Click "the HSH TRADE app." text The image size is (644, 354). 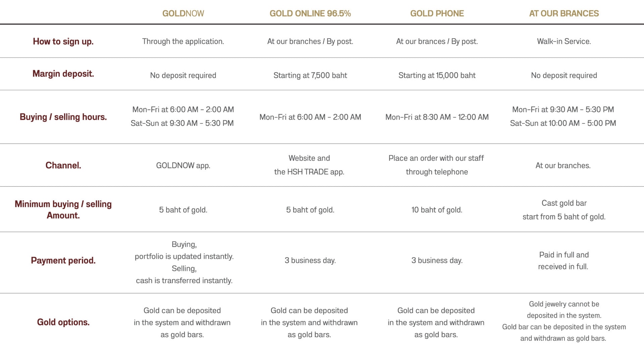click(309, 172)
